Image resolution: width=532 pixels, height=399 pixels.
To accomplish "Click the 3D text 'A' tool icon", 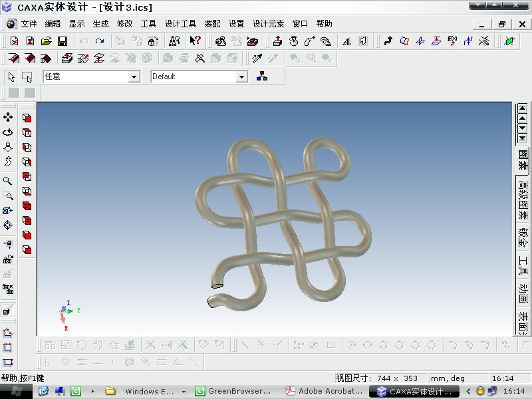I will coord(346,41).
